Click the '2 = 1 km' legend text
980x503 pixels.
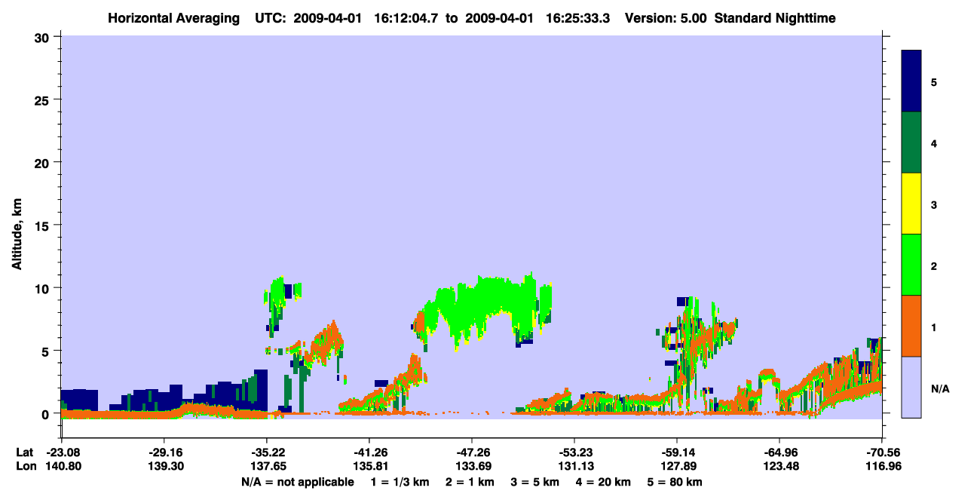tap(470, 482)
